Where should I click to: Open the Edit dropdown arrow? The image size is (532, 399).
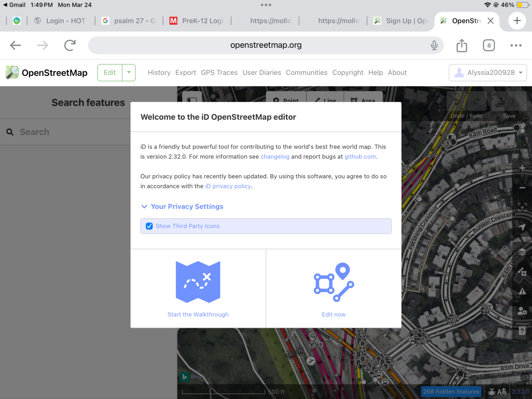point(129,72)
